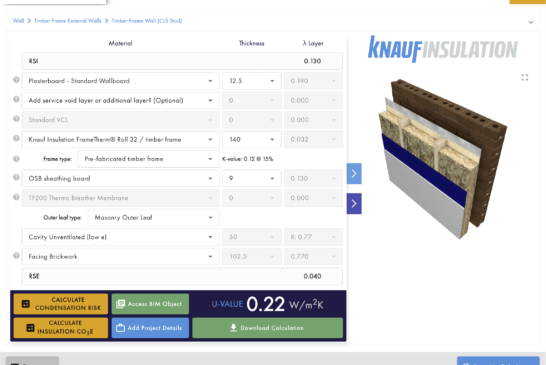
Task: Click Calculate Condensation Risk button
Action: coord(61,304)
